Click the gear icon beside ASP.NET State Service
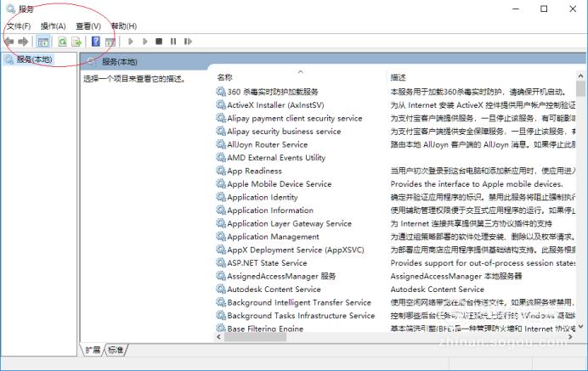 [221, 262]
